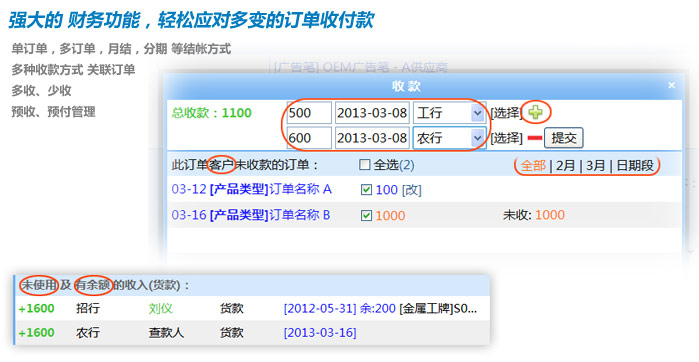
Task: Select the 全部 filter tab
Action: (533, 166)
